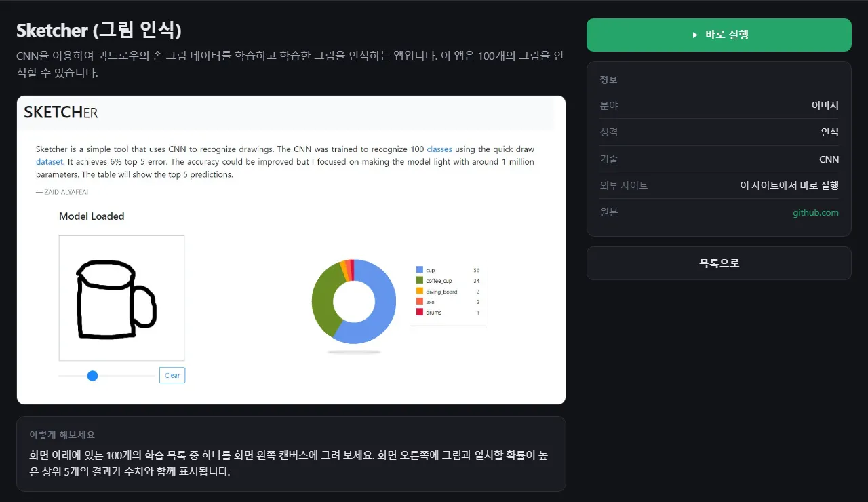868x502 pixels.
Task: Click the green coffee_cup legend swatch
Action: [420, 280]
